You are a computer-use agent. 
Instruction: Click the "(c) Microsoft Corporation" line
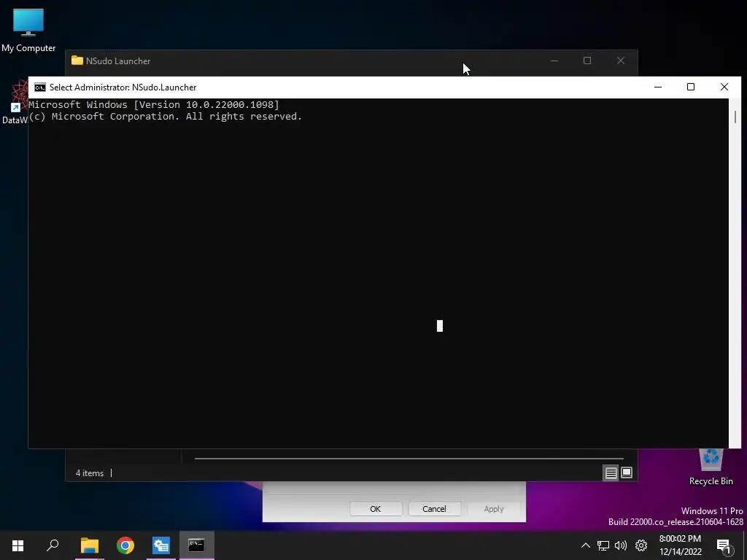click(166, 117)
